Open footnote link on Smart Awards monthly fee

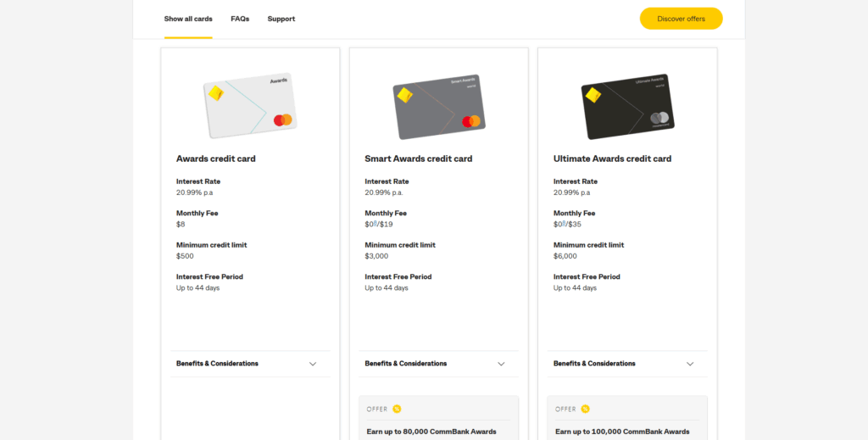point(376,223)
